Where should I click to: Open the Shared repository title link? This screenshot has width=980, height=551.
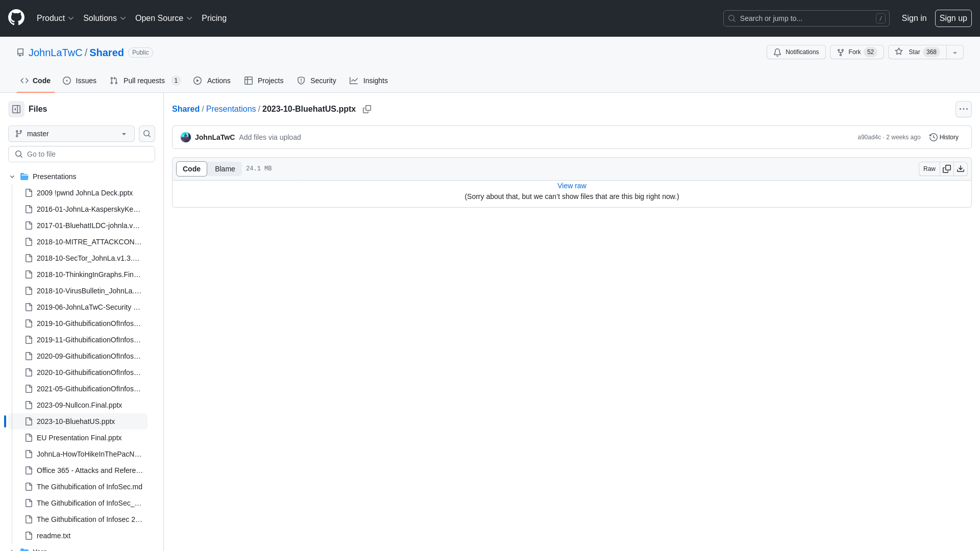tap(106, 53)
